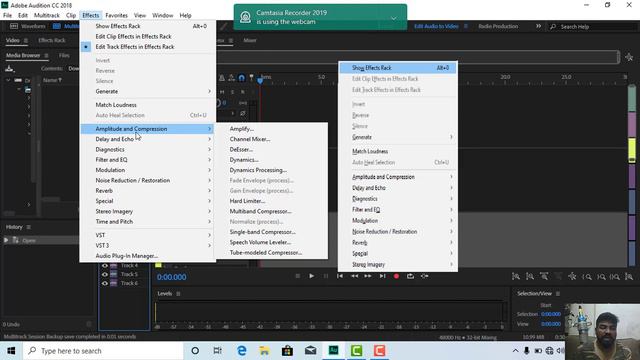Switch to the Multitrack view icon
Image resolution: width=640 pixels, height=360 pixels.
56,26
